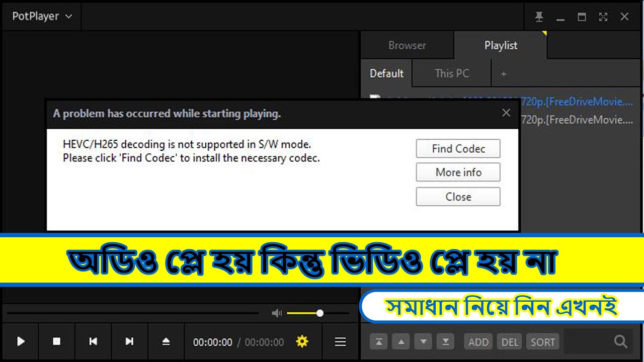Click the DEL playlist button
Viewport: 644px width, 362px height.
510,342
